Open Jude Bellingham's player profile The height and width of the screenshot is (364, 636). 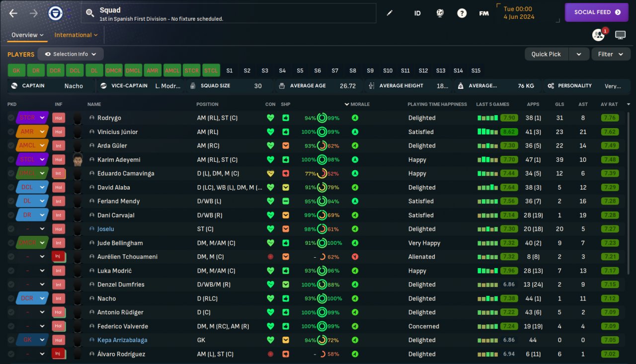[120, 243]
